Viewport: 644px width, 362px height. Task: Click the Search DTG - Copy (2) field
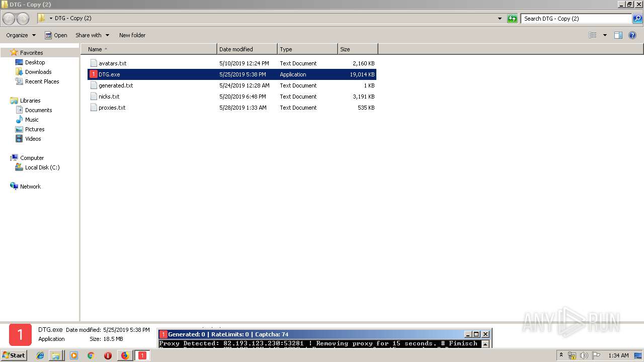[x=576, y=19]
